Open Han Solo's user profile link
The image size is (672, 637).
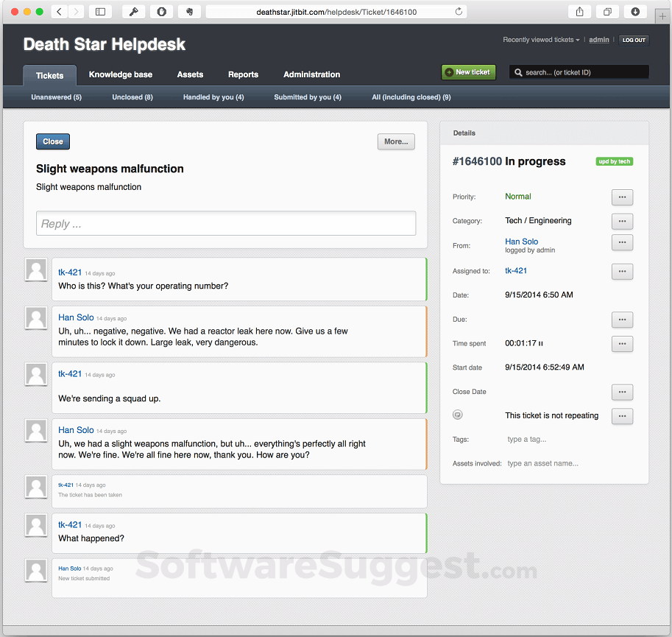pos(521,241)
